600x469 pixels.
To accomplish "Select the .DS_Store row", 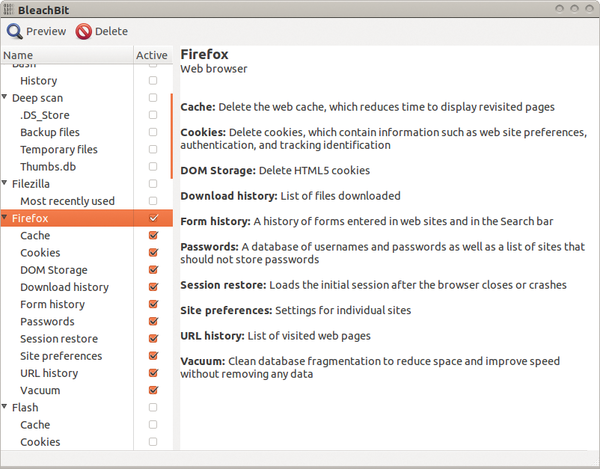I will [86, 115].
